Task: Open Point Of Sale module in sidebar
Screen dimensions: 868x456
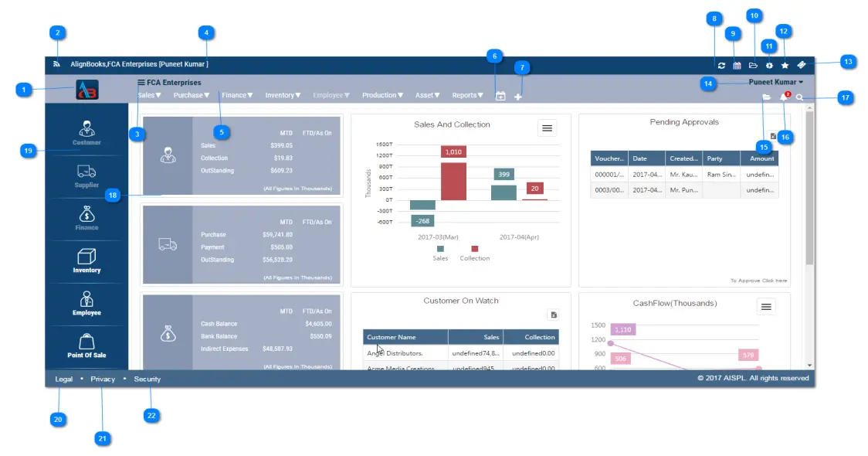Action: 87,346
